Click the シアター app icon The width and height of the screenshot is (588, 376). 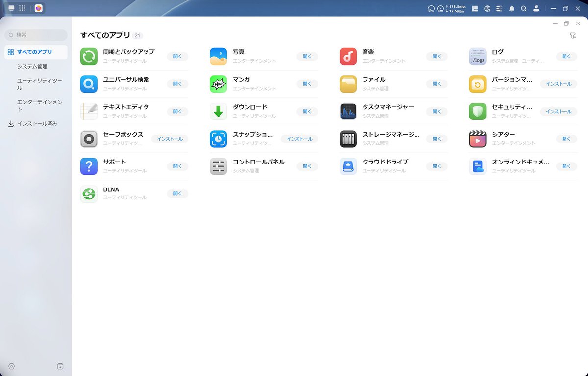pos(477,139)
